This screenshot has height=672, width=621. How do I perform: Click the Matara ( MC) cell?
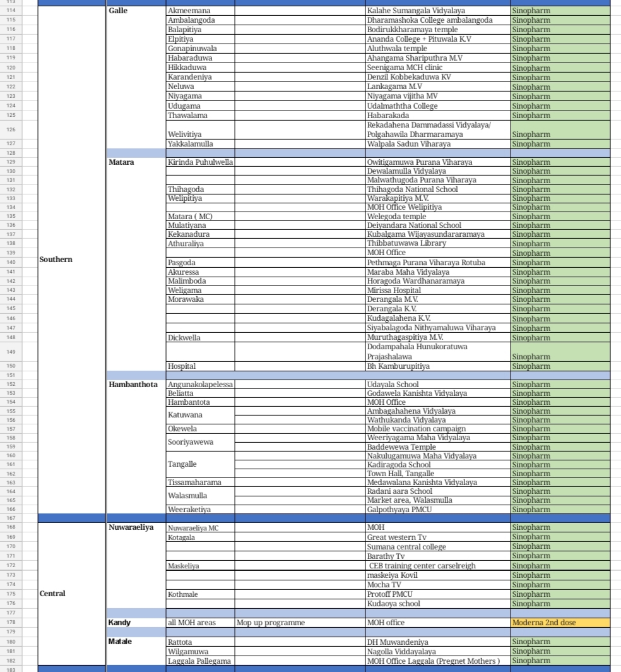click(200, 217)
